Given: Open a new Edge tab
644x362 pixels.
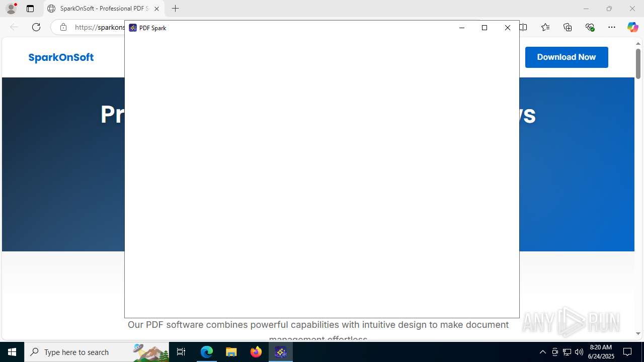Looking at the screenshot, I should (175, 9).
